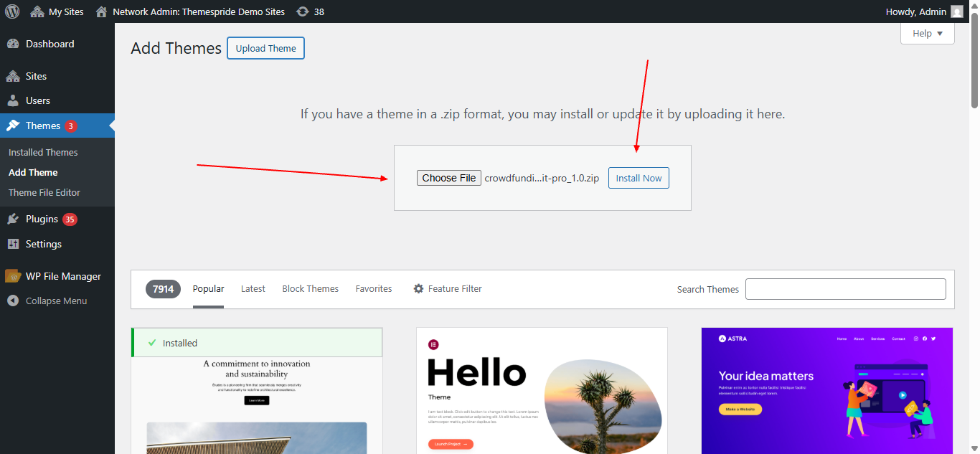The image size is (980, 454).
Task: Open Plugins via its sidebar icon
Action: [14, 218]
